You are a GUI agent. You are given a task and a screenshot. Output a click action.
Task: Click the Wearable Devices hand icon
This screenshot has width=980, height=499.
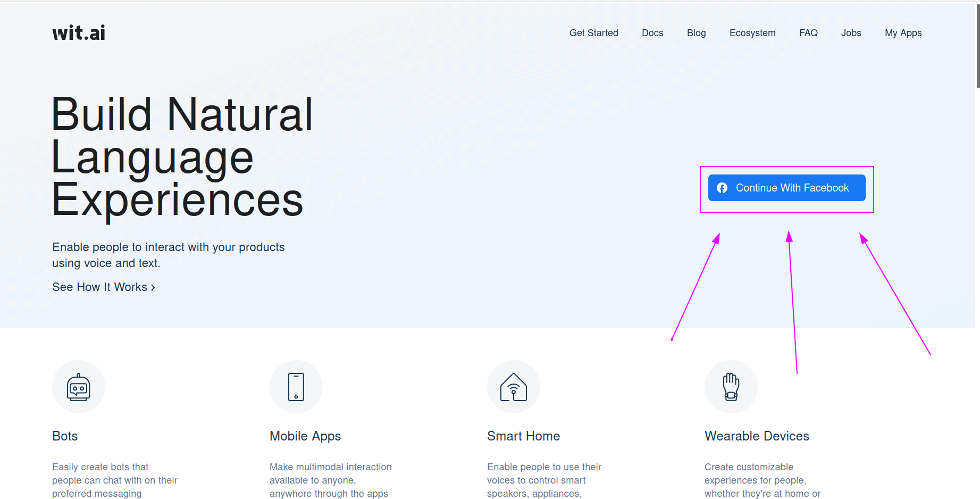731,387
